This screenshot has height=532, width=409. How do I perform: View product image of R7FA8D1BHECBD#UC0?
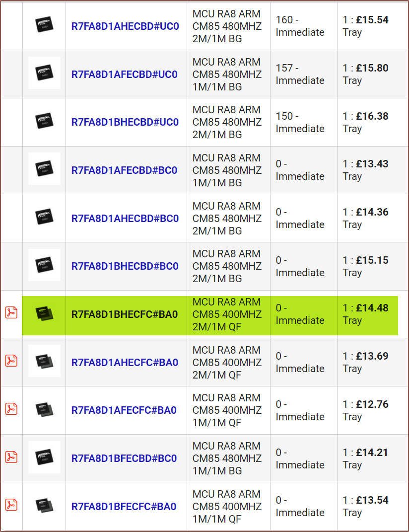[x=44, y=121]
